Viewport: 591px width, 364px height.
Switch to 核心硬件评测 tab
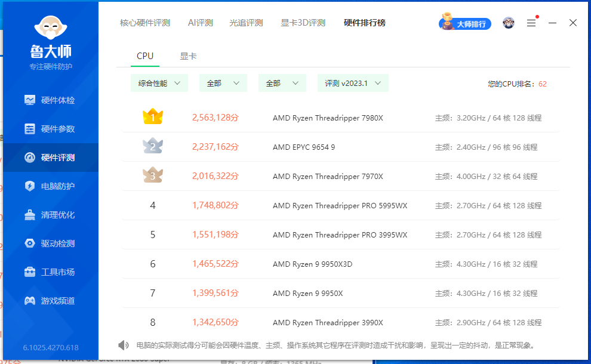point(145,23)
